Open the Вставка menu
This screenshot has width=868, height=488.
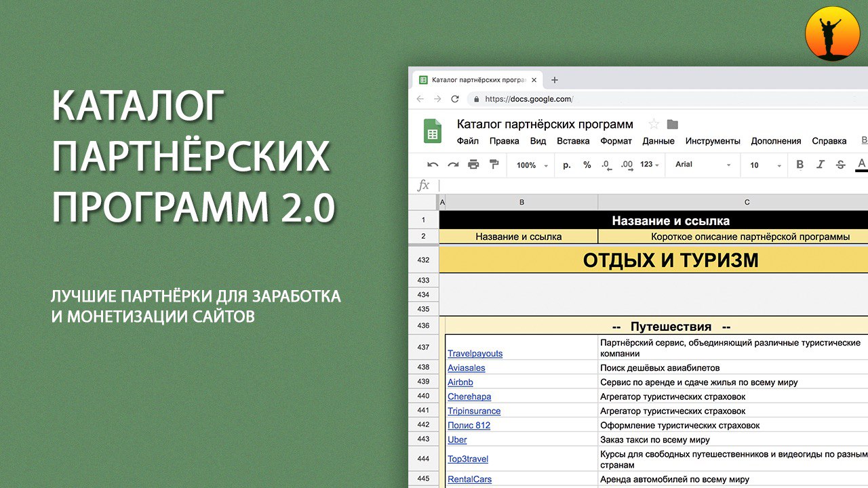573,141
